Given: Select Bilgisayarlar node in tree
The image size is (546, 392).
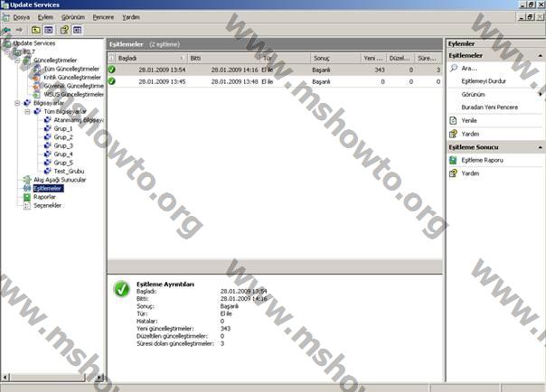Looking at the screenshot, I should pyautogui.click(x=49, y=103).
